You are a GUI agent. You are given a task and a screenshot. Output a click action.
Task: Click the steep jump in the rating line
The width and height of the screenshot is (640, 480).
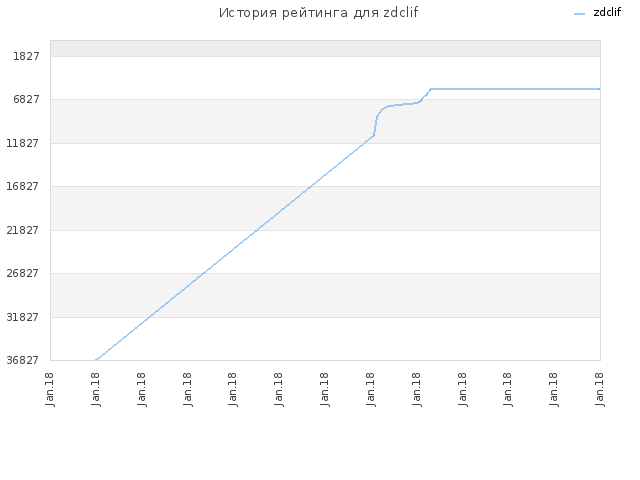coord(375,124)
